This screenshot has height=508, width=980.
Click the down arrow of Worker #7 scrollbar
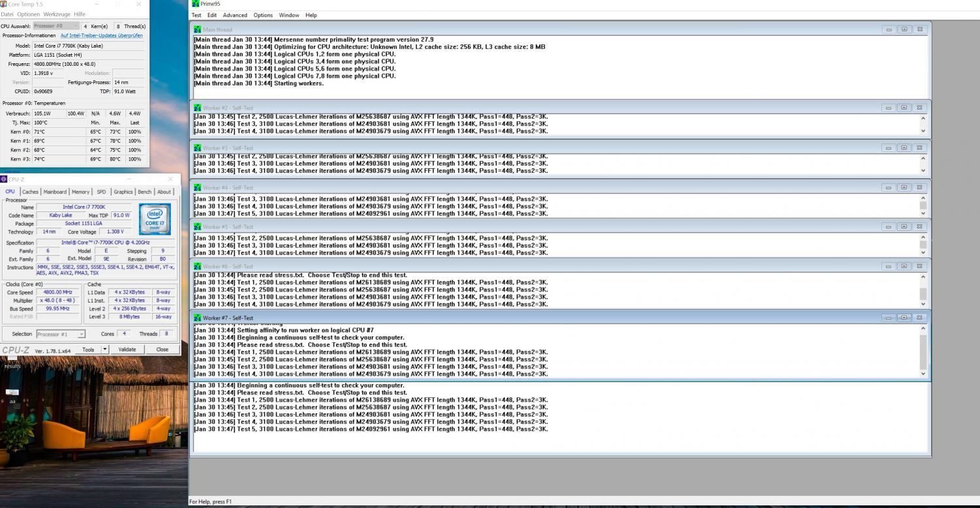(x=923, y=374)
